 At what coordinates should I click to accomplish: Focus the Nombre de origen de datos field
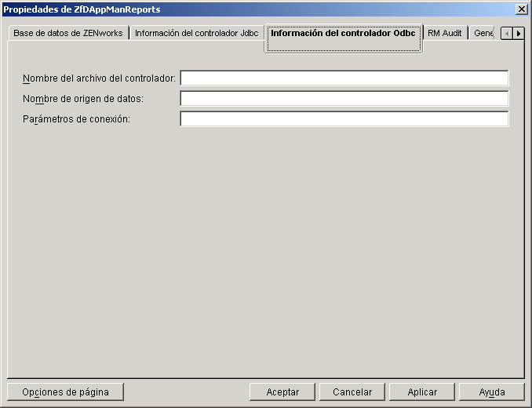(344, 98)
